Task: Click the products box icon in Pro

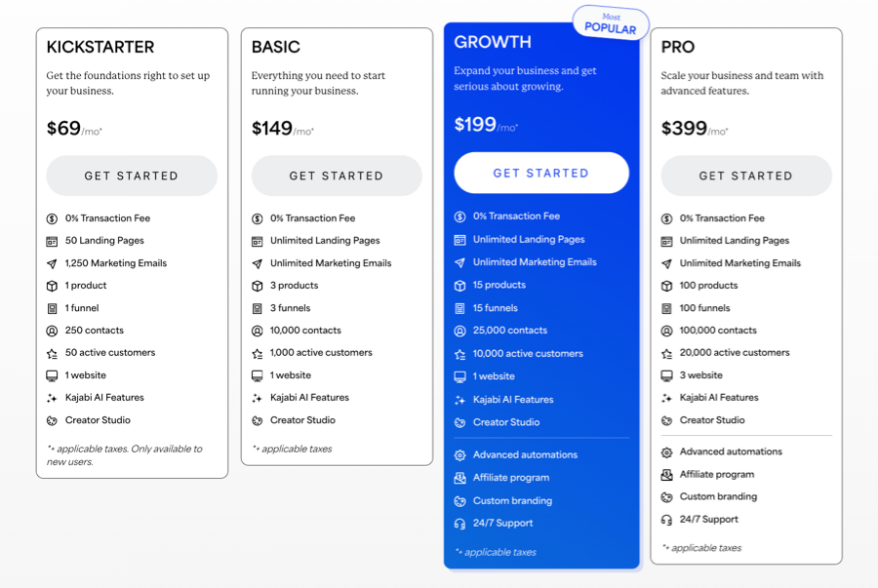Action: pyautogui.click(x=667, y=286)
